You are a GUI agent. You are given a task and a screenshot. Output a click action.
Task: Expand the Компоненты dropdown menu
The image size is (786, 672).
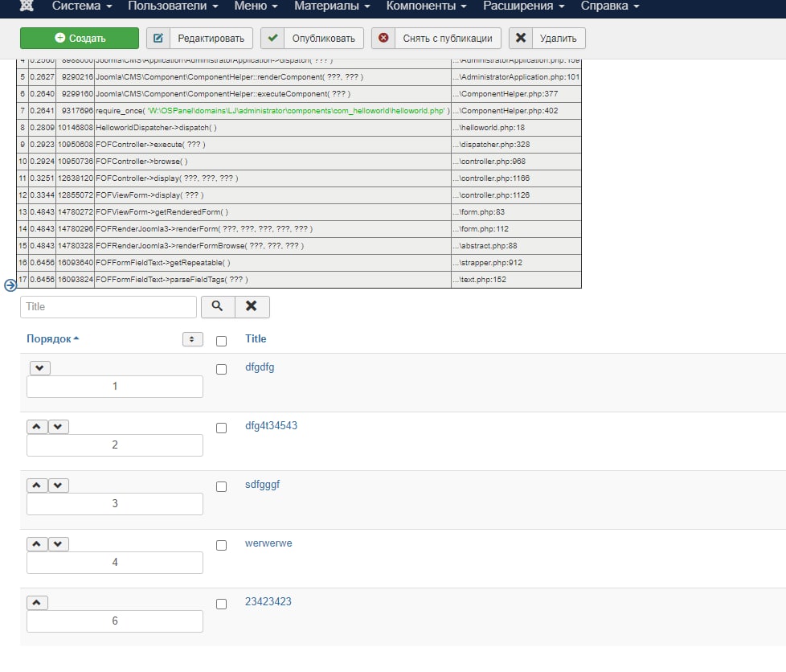click(426, 6)
